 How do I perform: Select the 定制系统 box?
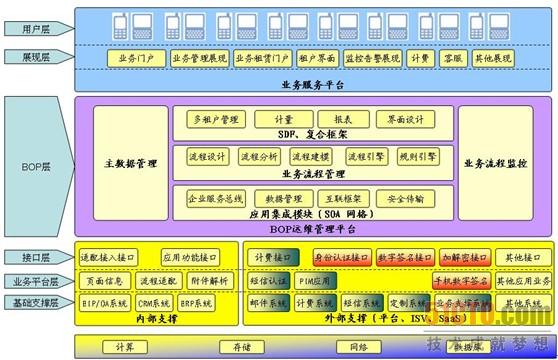click(409, 303)
